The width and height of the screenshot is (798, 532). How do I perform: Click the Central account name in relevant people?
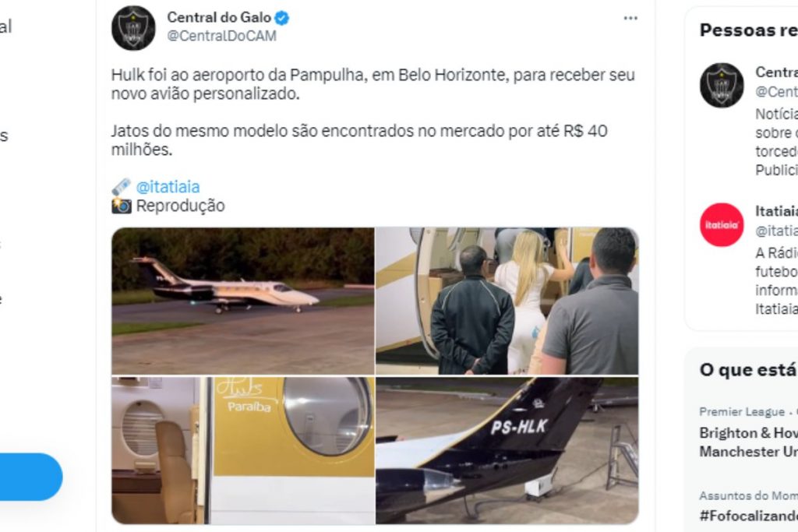(777, 72)
